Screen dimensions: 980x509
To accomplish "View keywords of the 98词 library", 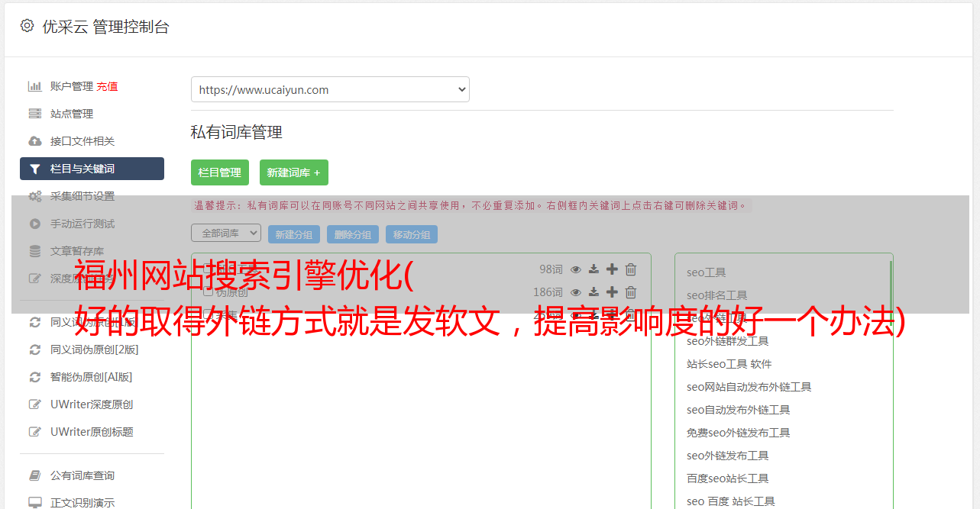I will point(576,269).
